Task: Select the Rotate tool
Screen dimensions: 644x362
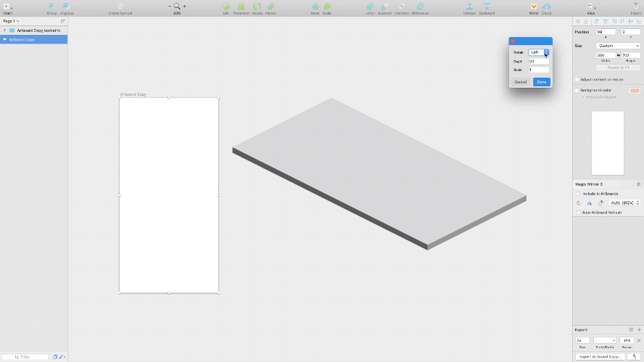Action: pos(257,7)
